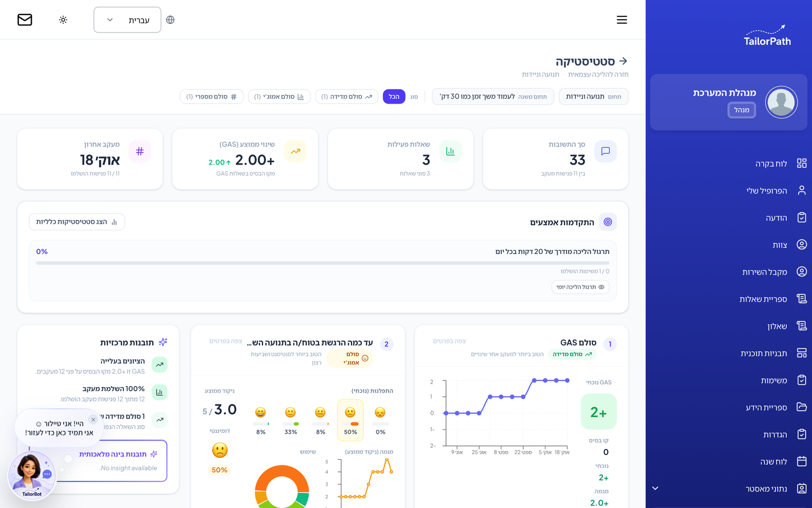The image size is (812, 508).
Task: Click צפה בפרטים on question 2 card
Action: point(226,341)
